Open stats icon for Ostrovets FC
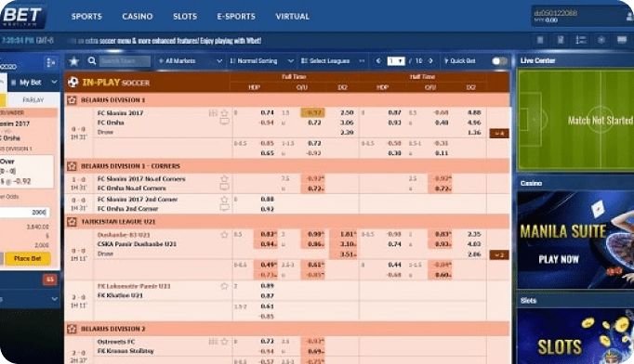 point(213,342)
